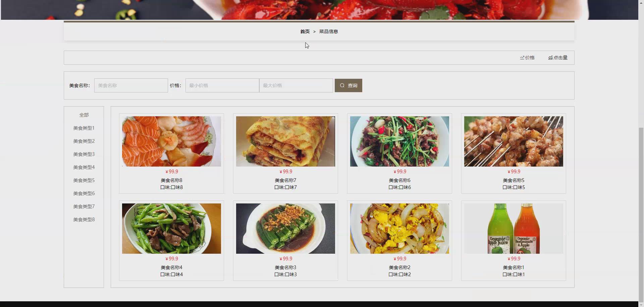Click the title 美食名称5
The height and width of the screenshot is (307, 644).
[514, 180]
